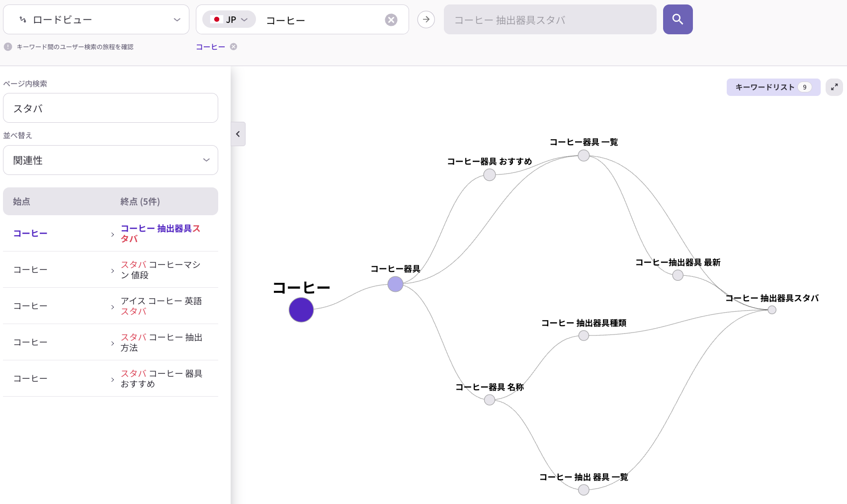Click the コーヒー器具 名称 node
The width and height of the screenshot is (847, 504).
[490, 400]
